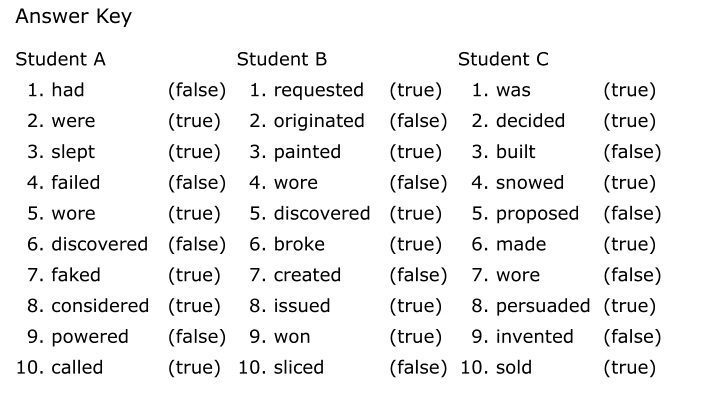Click the word 'slept' in Student A list
The image size is (703, 407).
[73, 152]
